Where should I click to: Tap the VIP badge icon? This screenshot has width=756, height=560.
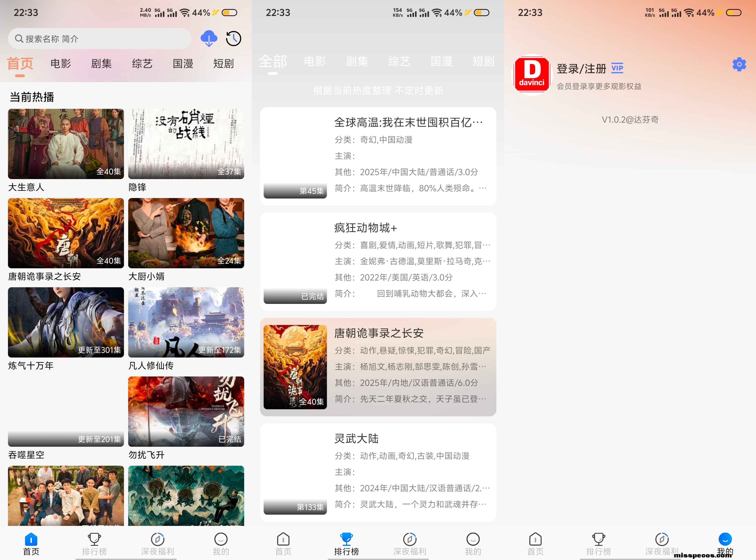617,68
